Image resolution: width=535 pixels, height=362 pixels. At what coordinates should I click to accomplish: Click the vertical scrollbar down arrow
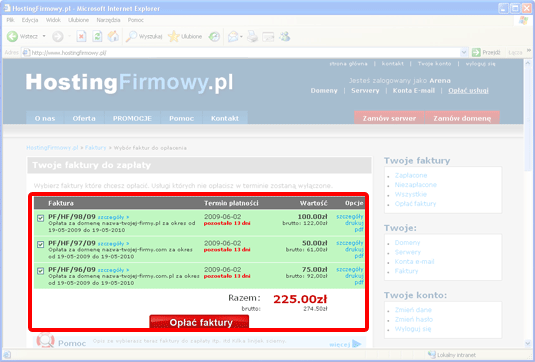528,343
